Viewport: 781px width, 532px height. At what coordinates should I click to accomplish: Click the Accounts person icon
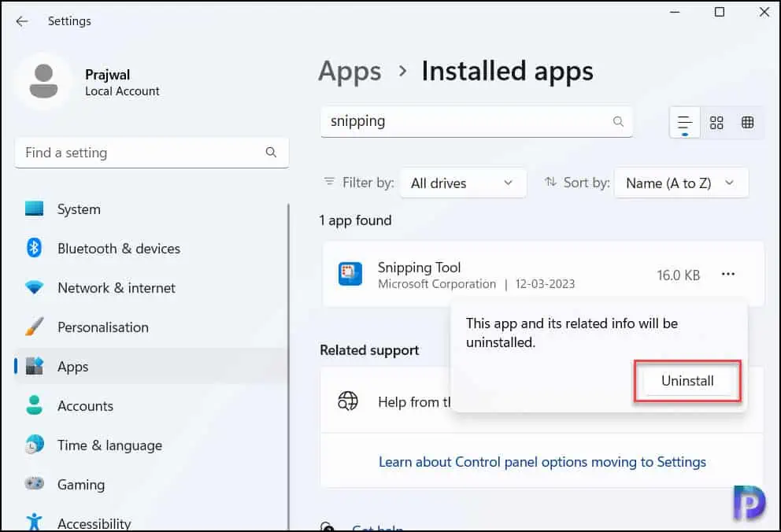coord(35,405)
